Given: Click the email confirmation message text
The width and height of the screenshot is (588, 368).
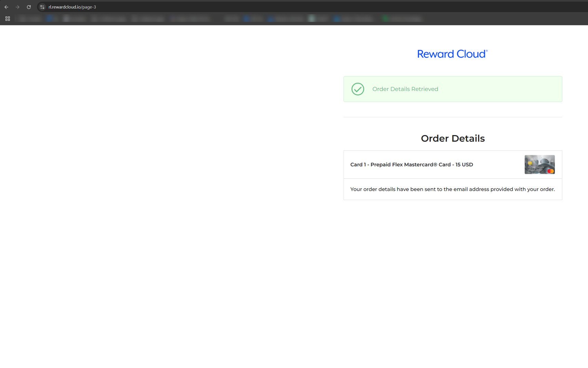Looking at the screenshot, I should click(452, 189).
